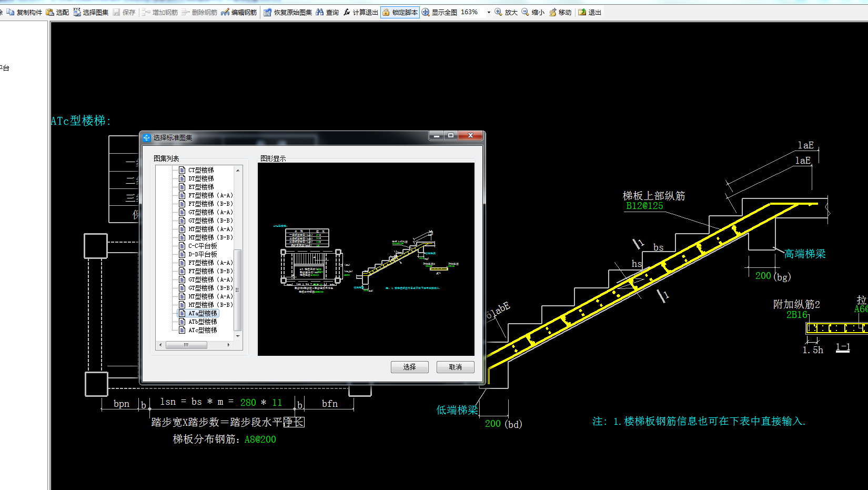Select CT型楼梯 in the atlas list
The height and width of the screenshot is (490, 868).
pos(201,170)
